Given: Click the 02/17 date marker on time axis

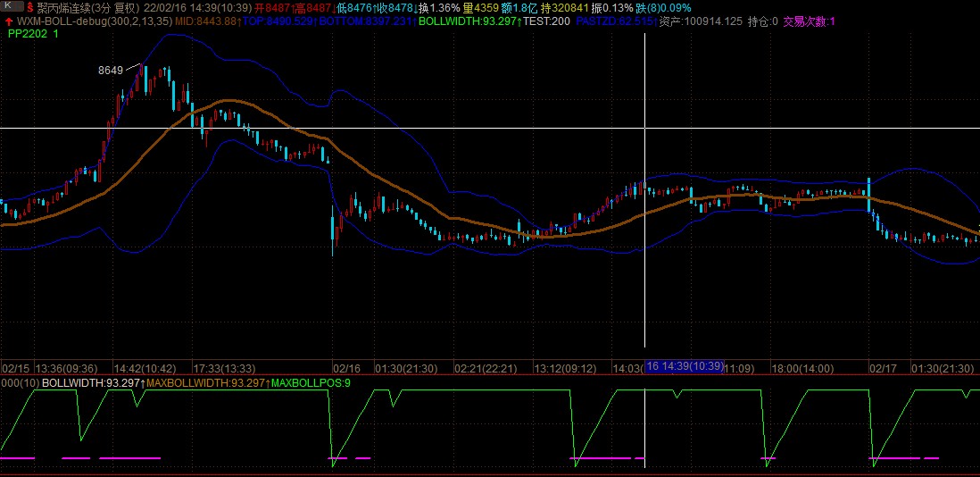Looking at the screenshot, I should coord(884,368).
